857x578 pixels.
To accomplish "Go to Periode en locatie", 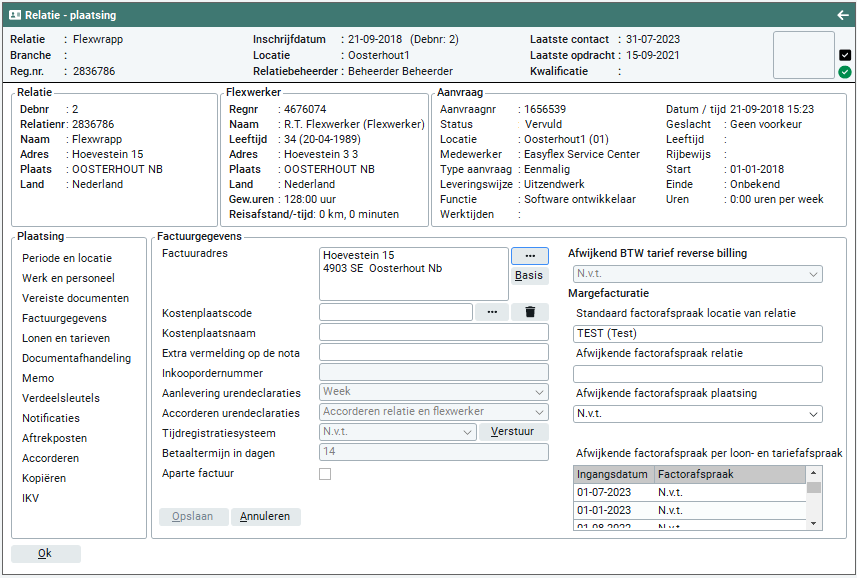I will click(x=67, y=258).
